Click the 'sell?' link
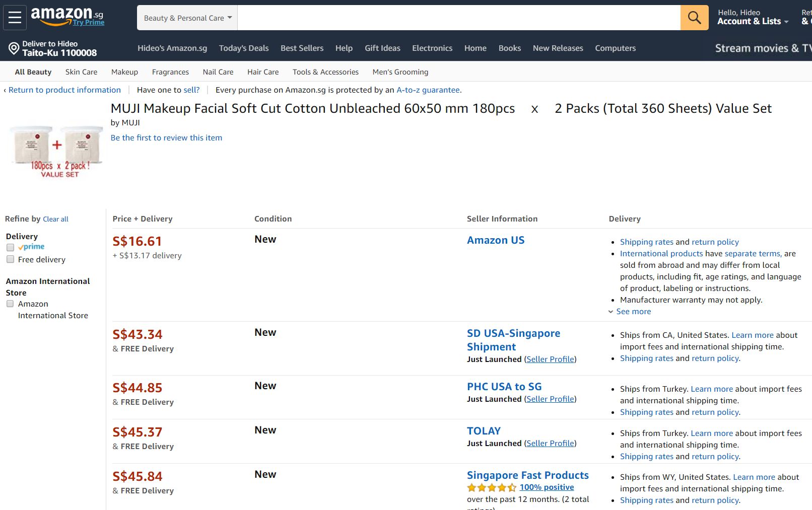The height and width of the screenshot is (510, 812). [191, 90]
